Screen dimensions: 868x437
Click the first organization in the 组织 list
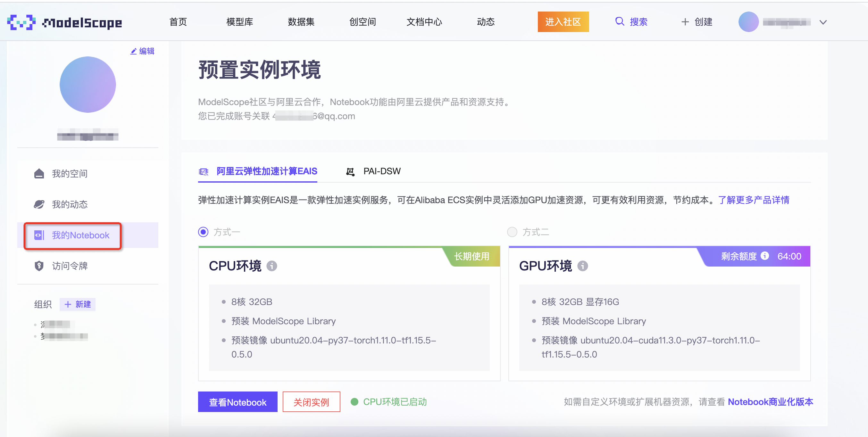click(x=55, y=325)
